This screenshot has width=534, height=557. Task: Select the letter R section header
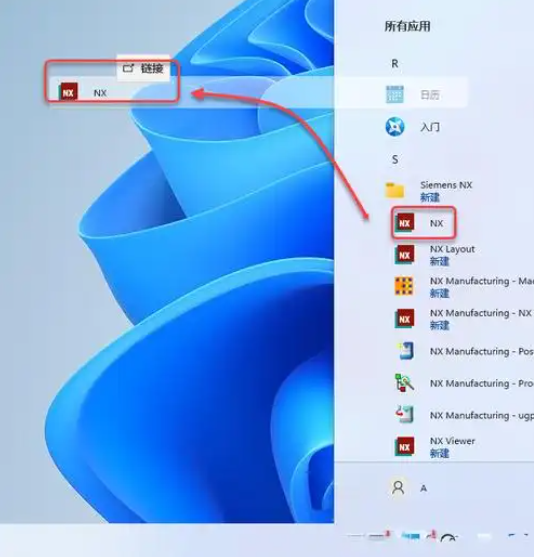coord(395,64)
